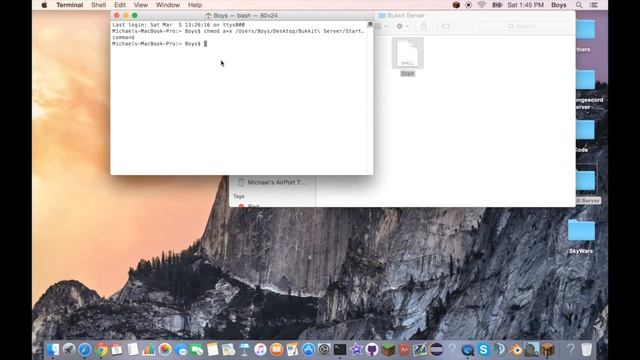640x360 pixels.
Task: Open the View menu
Action: [140, 5]
